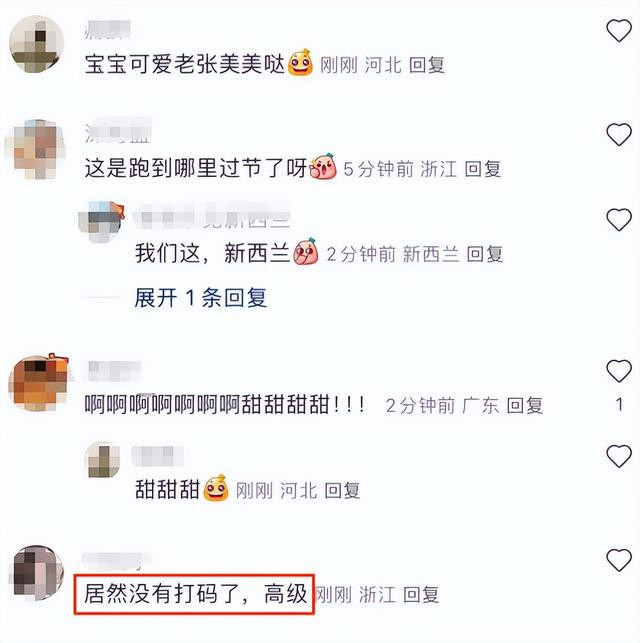The height and width of the screenshot is (643, 640).
Task: Expand 展开 1 条回复 hidden replies
Action: (x=201, y=298)
